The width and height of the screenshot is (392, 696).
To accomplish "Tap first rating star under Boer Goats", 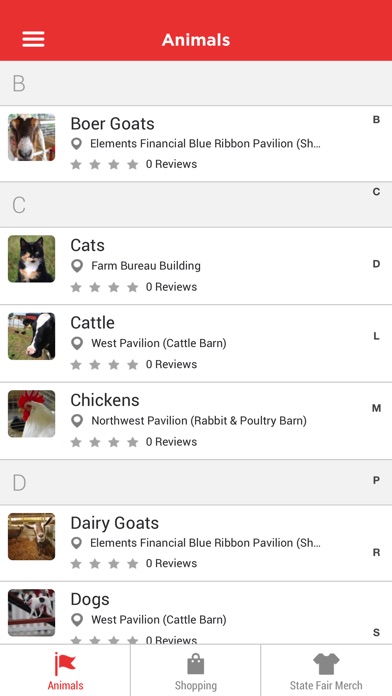I will 76,165.
